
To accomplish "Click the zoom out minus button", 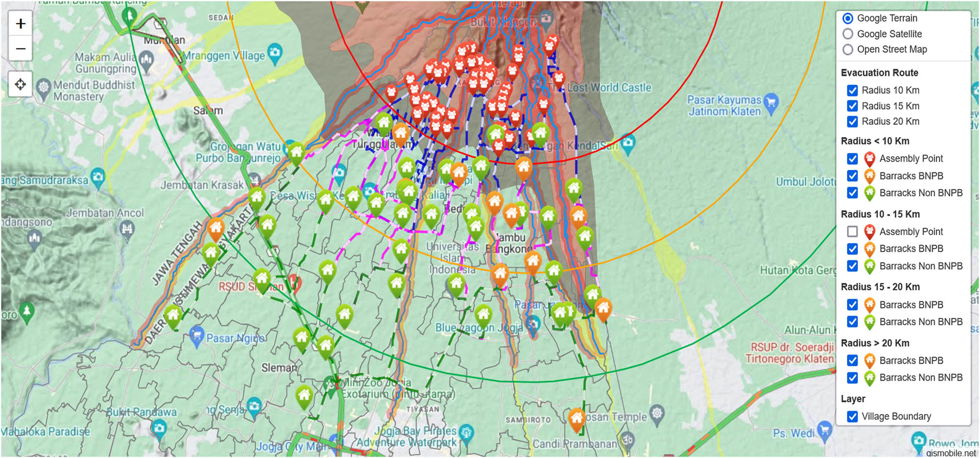I will tap(20, 48).
